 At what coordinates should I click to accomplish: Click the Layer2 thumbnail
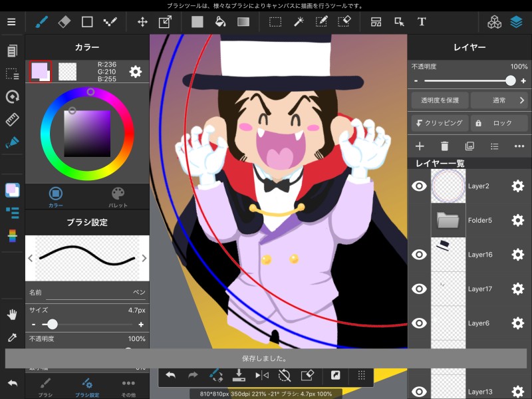[448, 186]
